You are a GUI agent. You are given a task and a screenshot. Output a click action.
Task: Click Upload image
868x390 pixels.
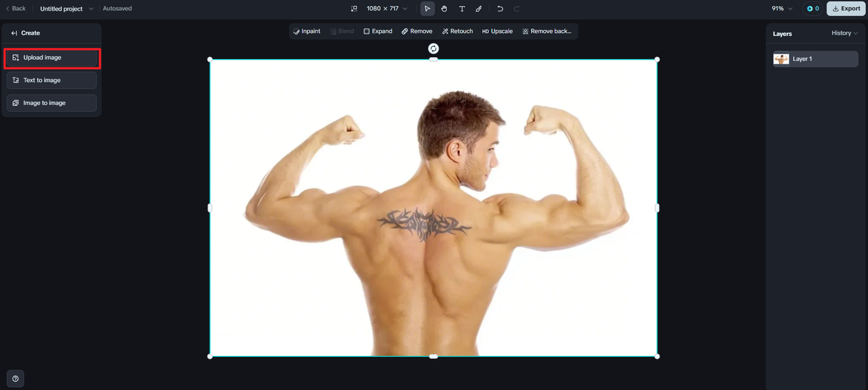[x=52, y=58]
